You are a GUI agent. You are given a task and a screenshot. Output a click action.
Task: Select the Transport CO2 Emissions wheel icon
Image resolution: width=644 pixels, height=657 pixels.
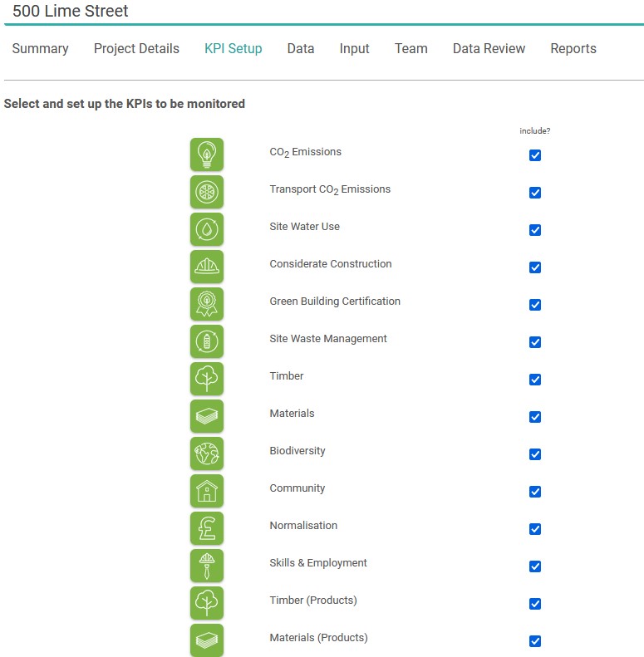(x=207, y=192)
